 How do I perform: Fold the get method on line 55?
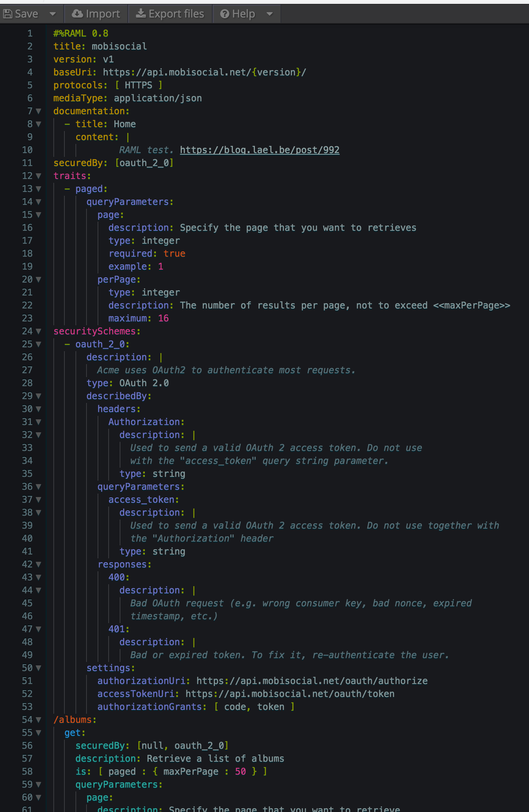point(38,733)
